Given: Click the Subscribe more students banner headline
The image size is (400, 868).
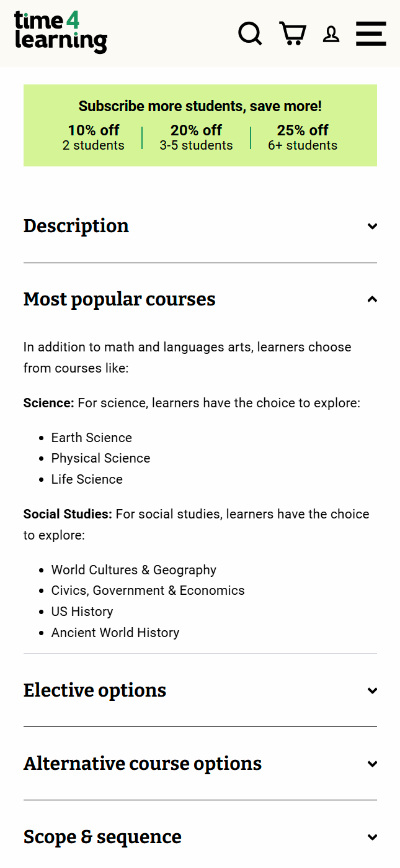Looking at the screenshot, I should tap(200, 106).
